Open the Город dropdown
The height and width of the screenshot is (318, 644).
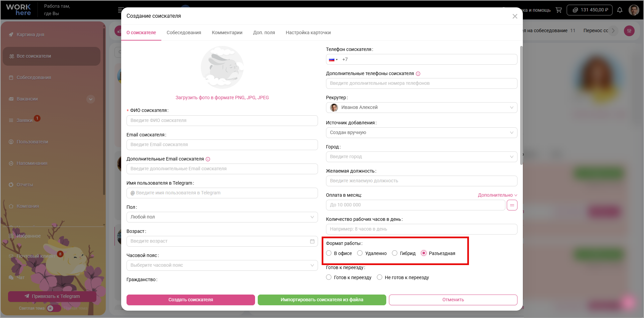coord(422,157)
